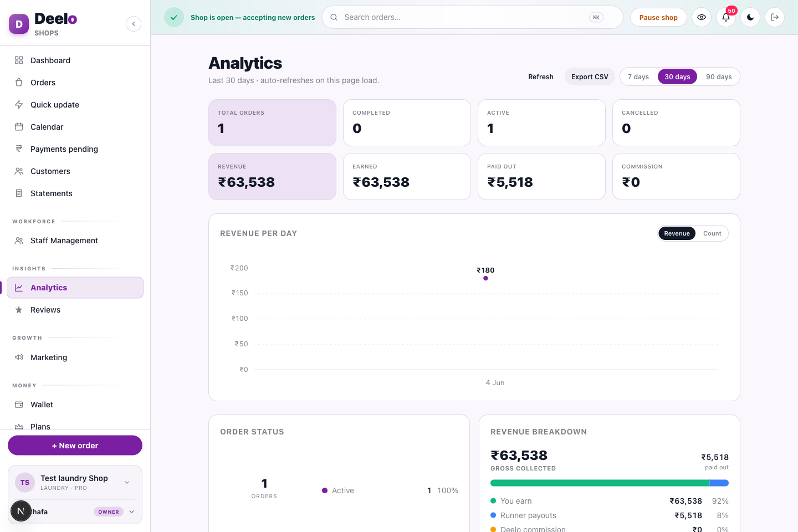
Task: Collapse the sidebar with the chevron button
Action: pos(134,24)
